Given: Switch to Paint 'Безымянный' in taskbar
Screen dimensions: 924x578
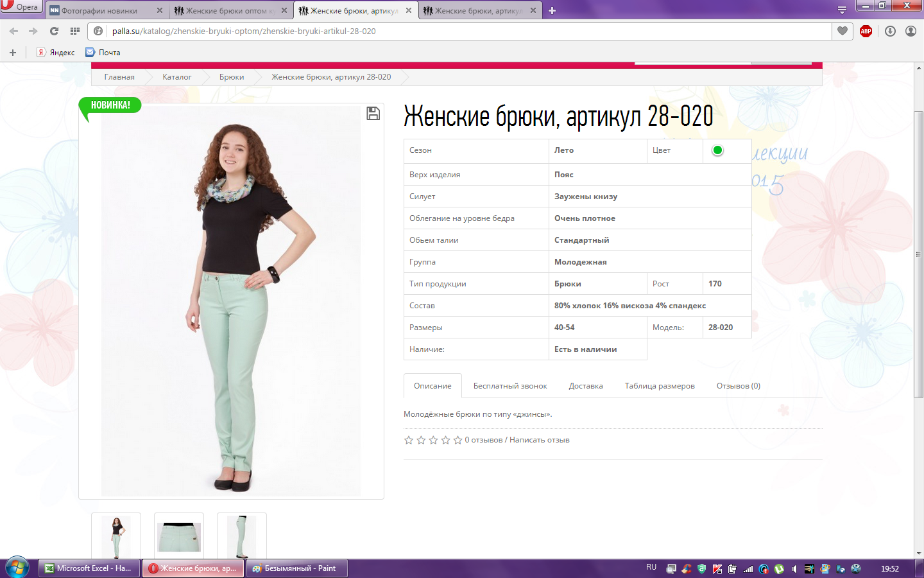Looking at the screenshot, I should point(297,568).
